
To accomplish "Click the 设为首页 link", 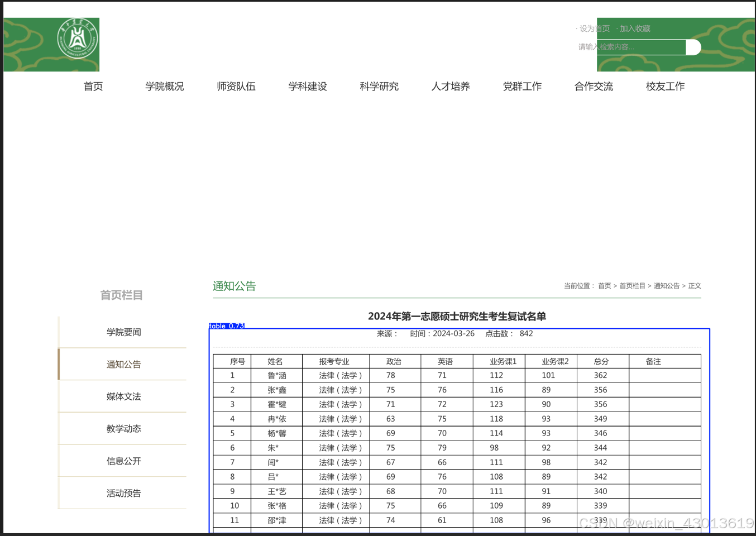I will (x=595, y=28).
